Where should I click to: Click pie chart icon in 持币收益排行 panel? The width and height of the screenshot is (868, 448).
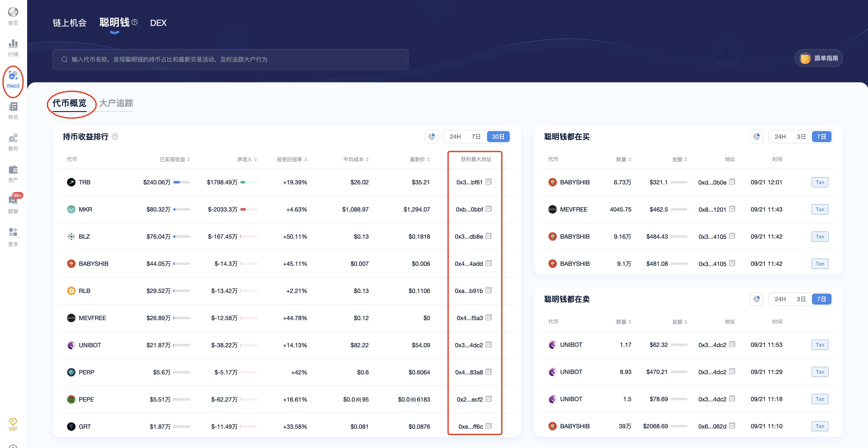click(x=431, y=137)
